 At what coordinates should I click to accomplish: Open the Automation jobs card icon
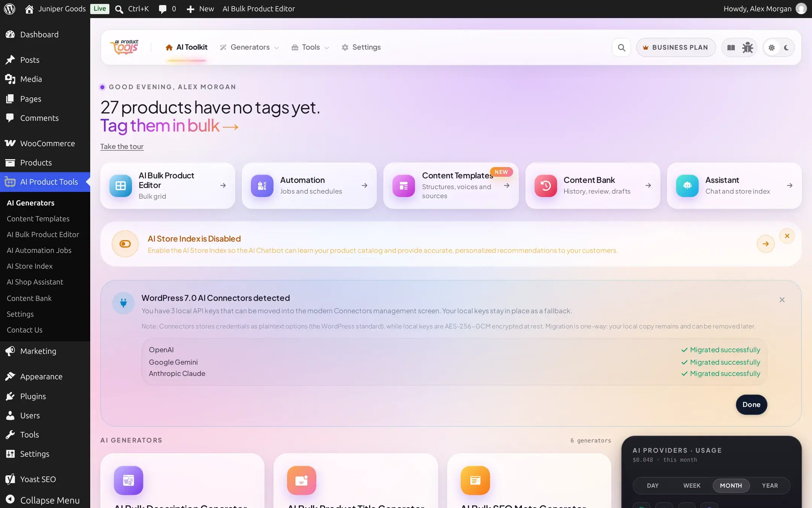262,186
